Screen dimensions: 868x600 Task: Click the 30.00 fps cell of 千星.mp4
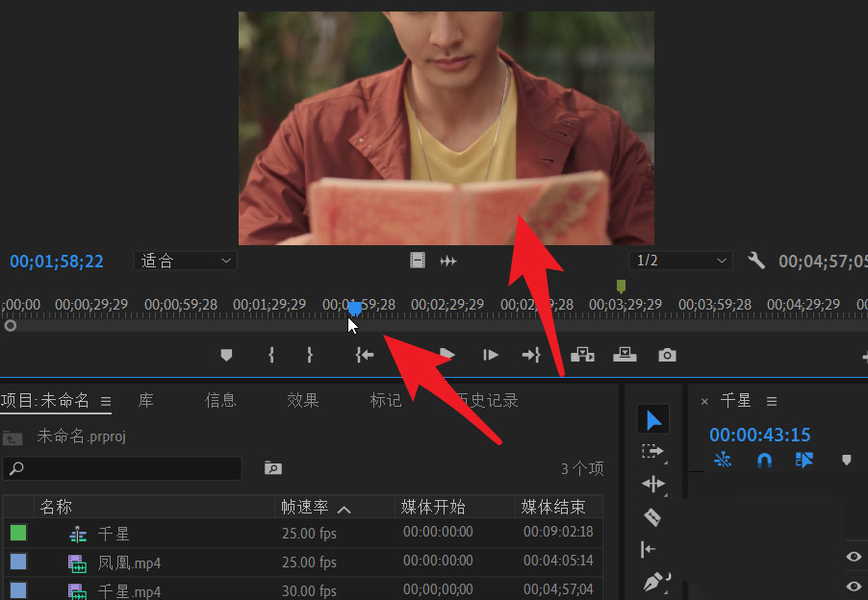(x=309, y=591)
